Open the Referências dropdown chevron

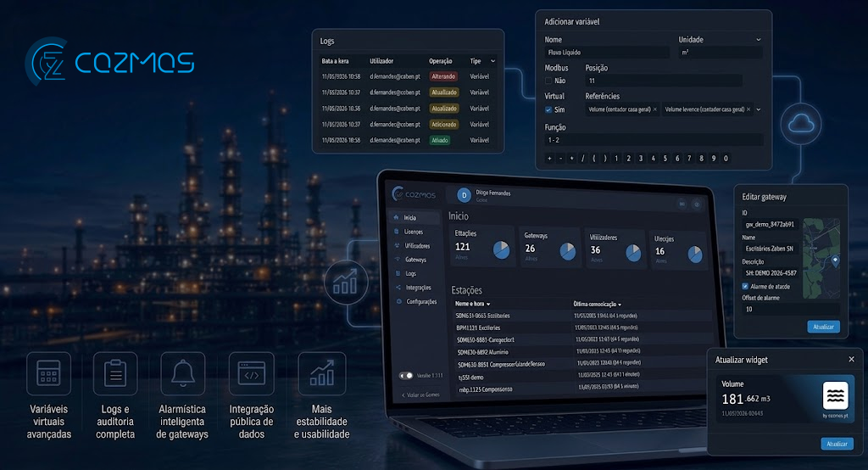pos(759,109)
